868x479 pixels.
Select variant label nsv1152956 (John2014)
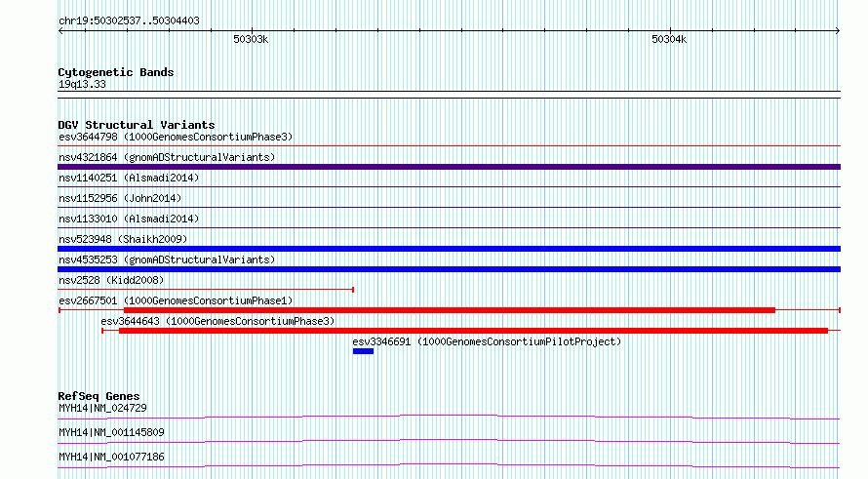pyautogui.click(x=120, y=198)
